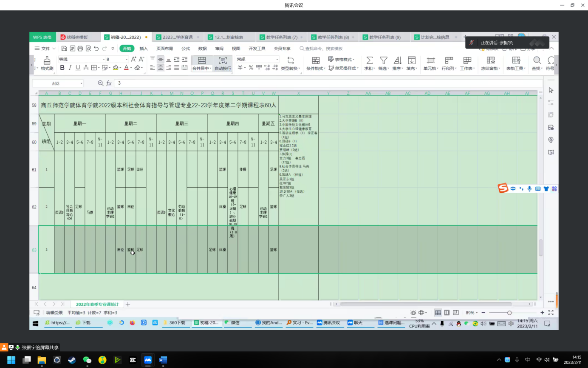Open the Name Box dropdown for A63
The image size is (588, 368).
tap(81, 83)
